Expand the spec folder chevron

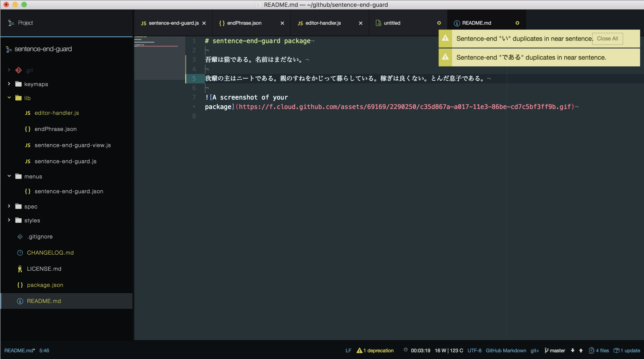(x=9, y=206)
